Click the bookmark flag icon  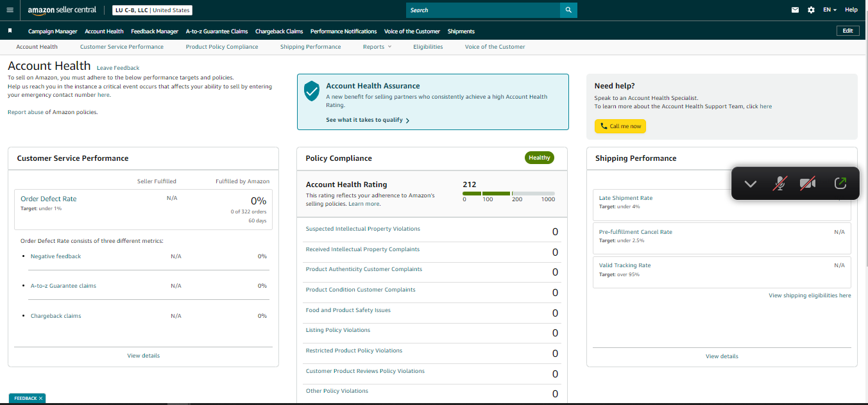tap(10, 31)
